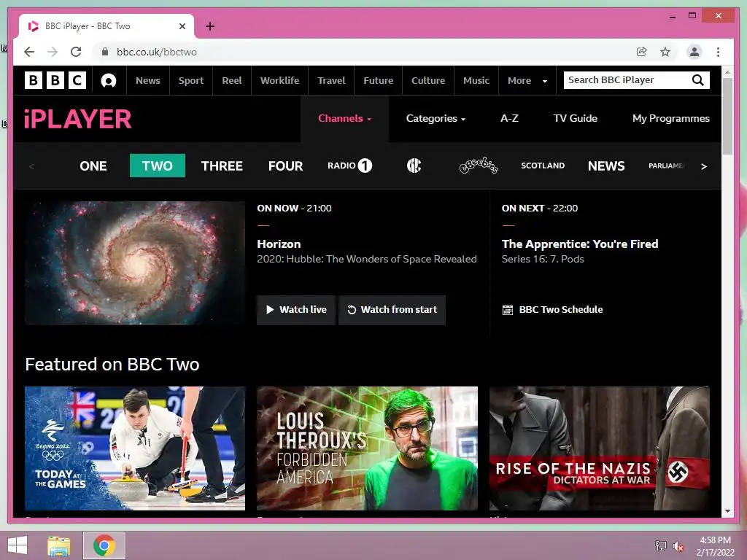
Task: Click the browser back arrow
Action: 29,52
